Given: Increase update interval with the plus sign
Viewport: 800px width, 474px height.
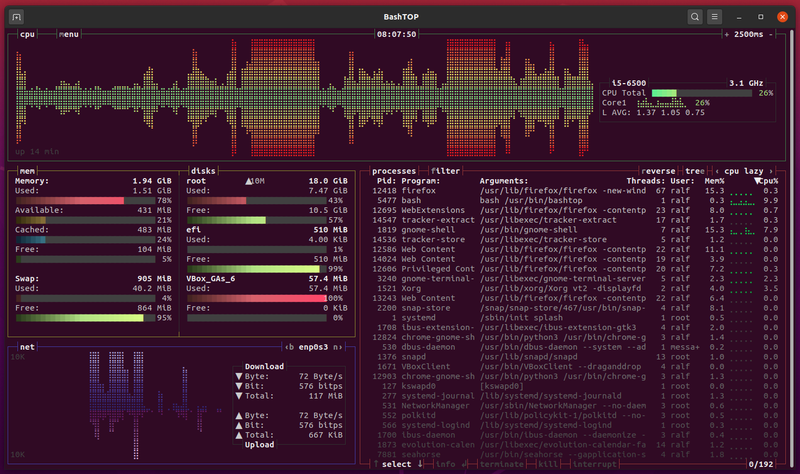Looking at the screenshot, I should 727,34.
